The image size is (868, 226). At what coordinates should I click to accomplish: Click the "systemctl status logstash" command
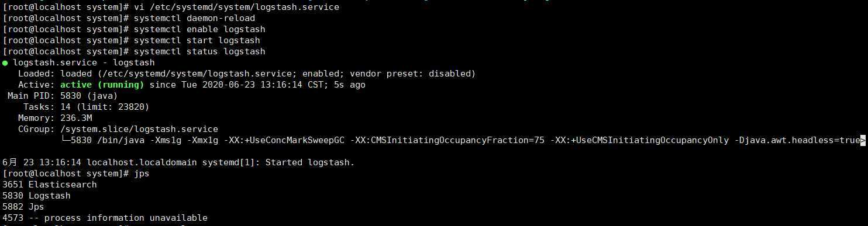(199, 51)
